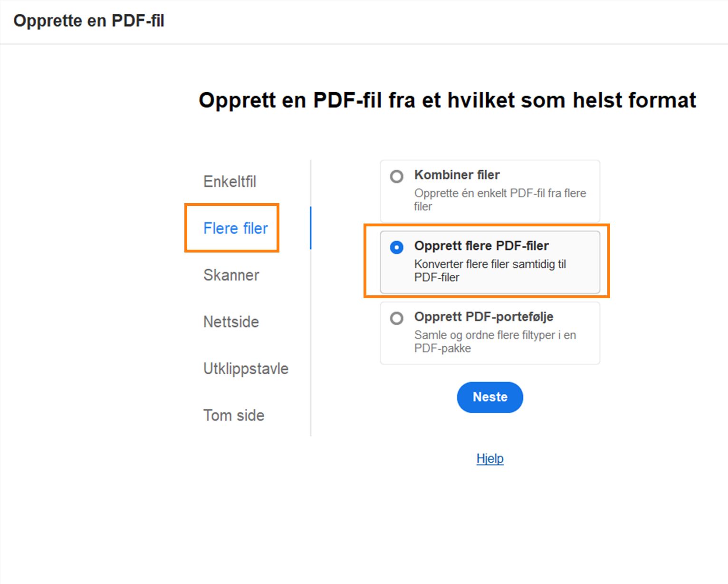The image size is (728, 584).
Task: Open the Tom side option
Action: click(233, 415)
